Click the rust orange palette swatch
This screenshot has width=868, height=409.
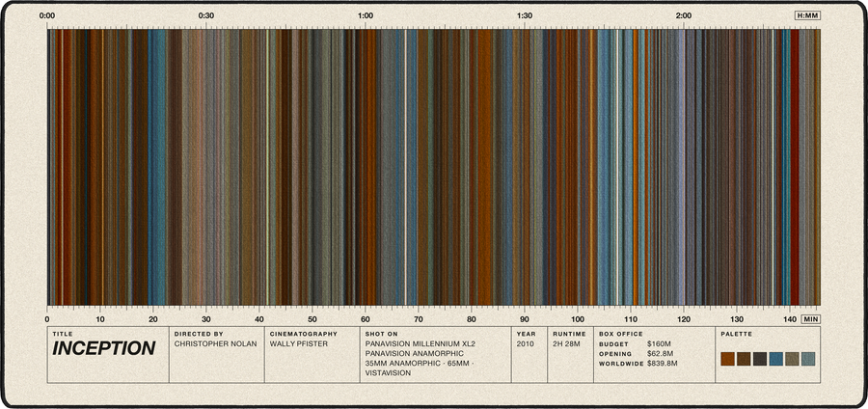[727, 359]
